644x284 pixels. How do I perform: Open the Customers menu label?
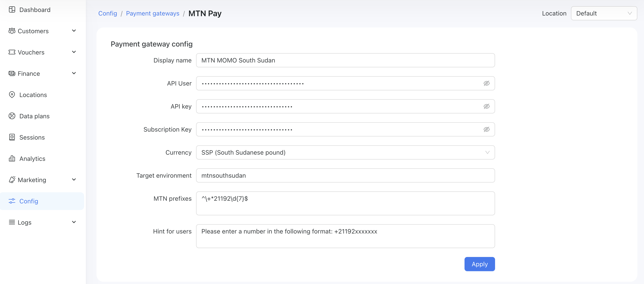[x=33, y=31]
